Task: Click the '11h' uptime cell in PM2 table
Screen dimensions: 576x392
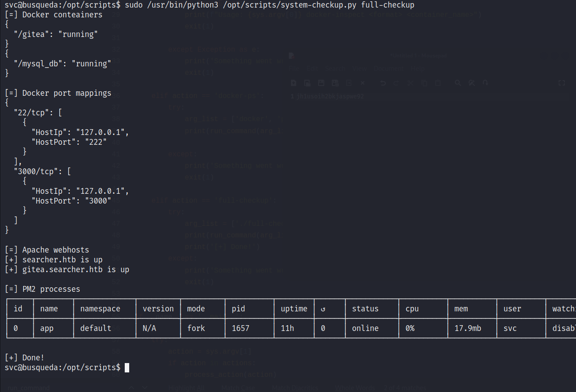Action: click(287, 328)
